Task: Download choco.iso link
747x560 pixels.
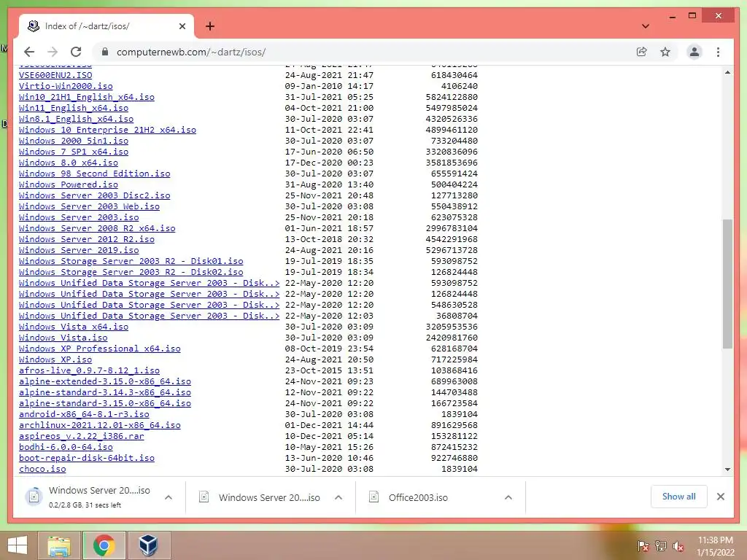Action: pos(42,470)
